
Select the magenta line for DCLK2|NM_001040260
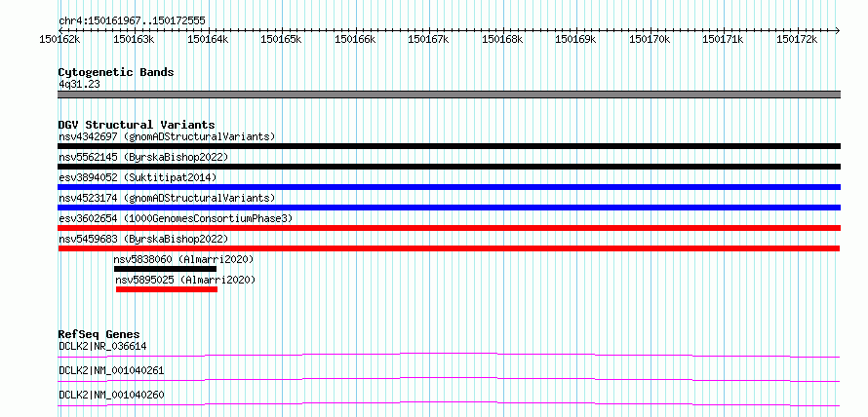[449, 403]
